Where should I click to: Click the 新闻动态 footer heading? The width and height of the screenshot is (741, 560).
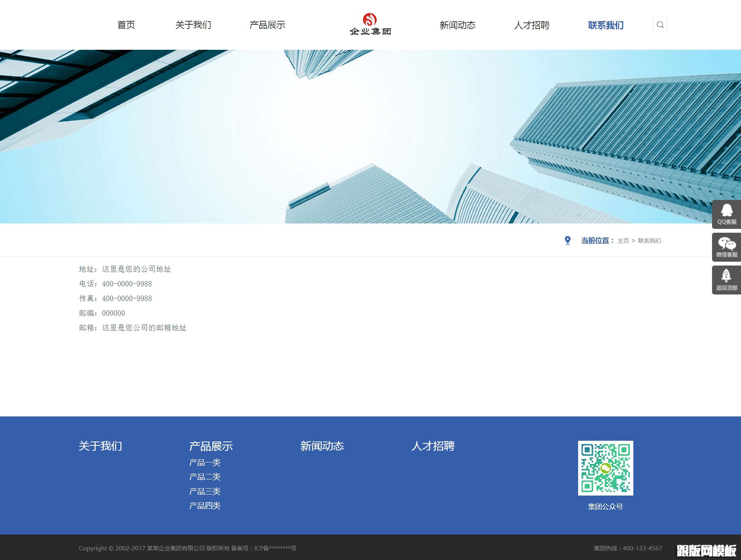pos(323,446)
